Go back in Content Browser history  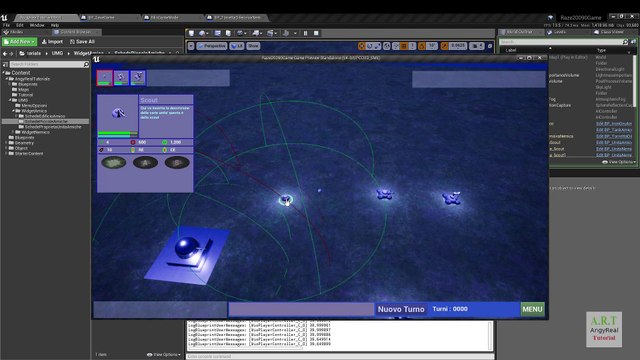[x=4, y=53]
